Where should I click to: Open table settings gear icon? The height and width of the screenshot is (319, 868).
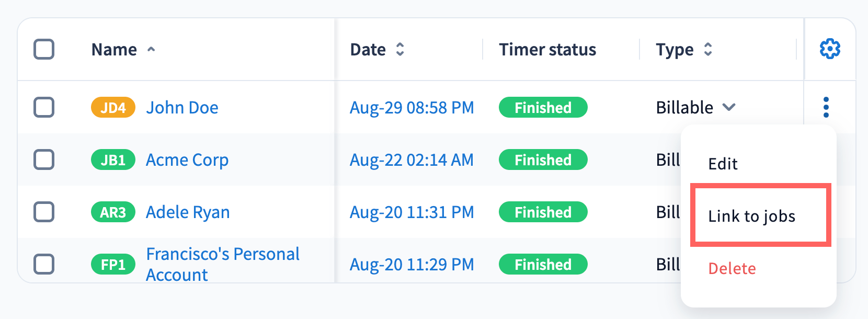830,49
